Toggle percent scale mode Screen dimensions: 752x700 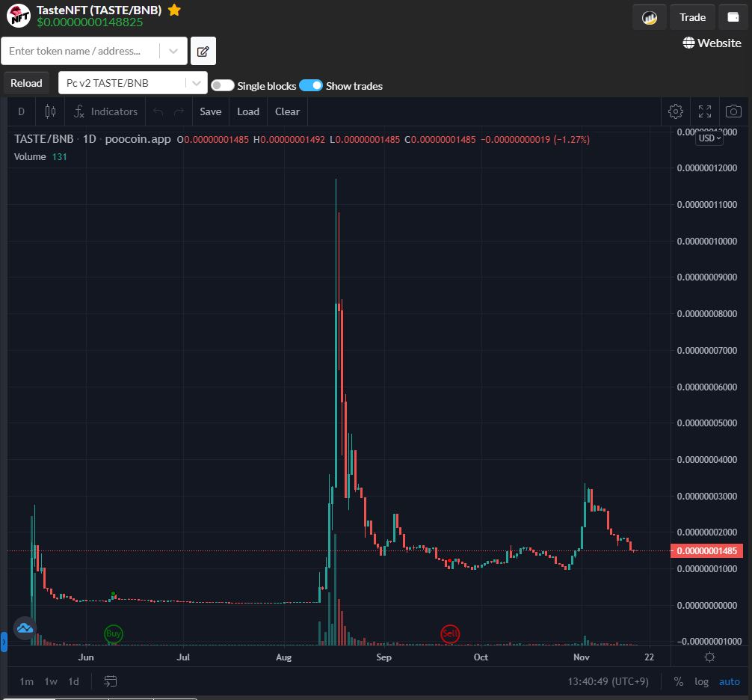pyautogui.click(x=678, y=681)
